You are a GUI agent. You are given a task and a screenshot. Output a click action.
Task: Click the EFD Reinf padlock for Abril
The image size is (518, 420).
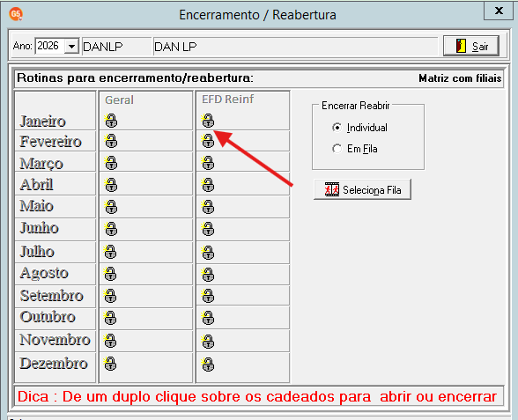pos(208,185)
